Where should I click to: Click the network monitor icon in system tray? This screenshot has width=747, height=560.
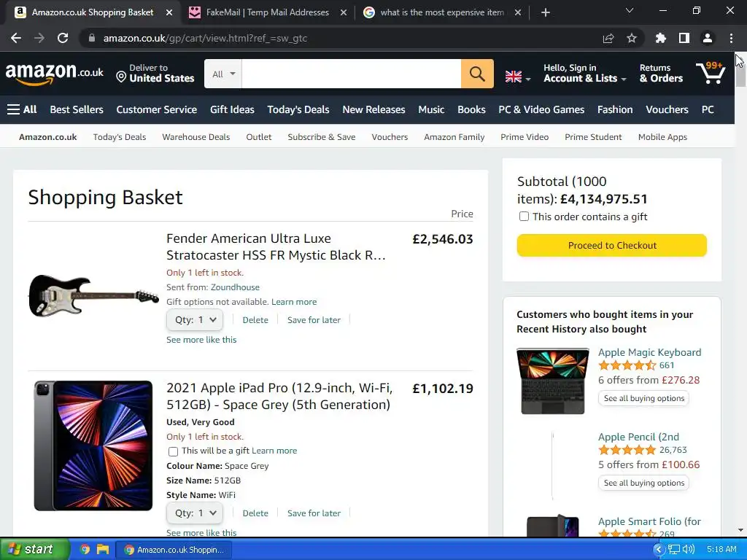pos(673,550)
